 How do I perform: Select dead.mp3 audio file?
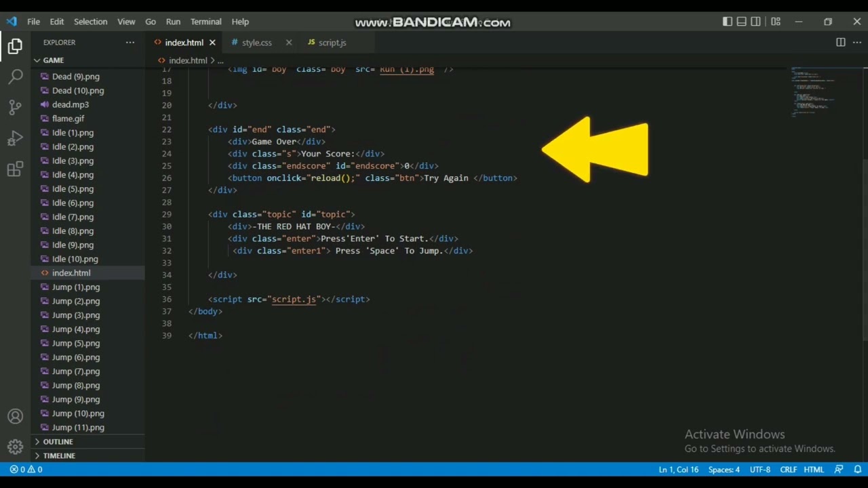(71, 104)
